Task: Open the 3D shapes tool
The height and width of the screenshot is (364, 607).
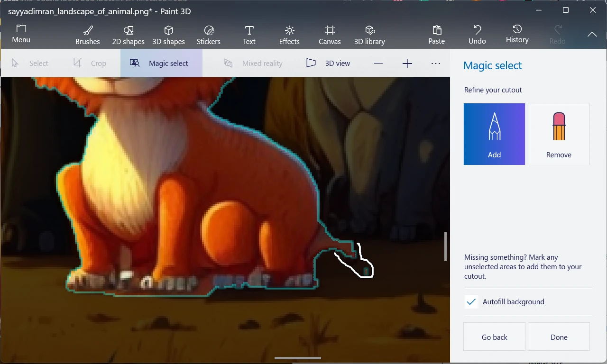Action: click(169, 34)
